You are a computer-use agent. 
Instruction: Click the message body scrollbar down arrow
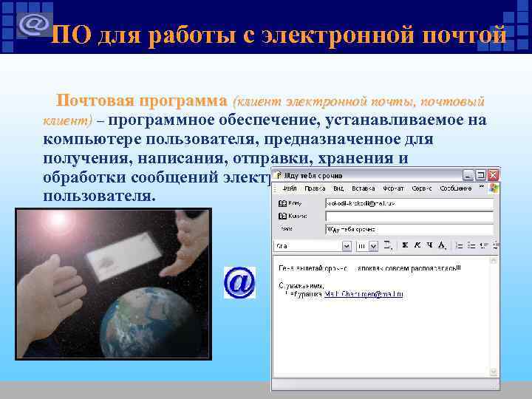(494, 372)
